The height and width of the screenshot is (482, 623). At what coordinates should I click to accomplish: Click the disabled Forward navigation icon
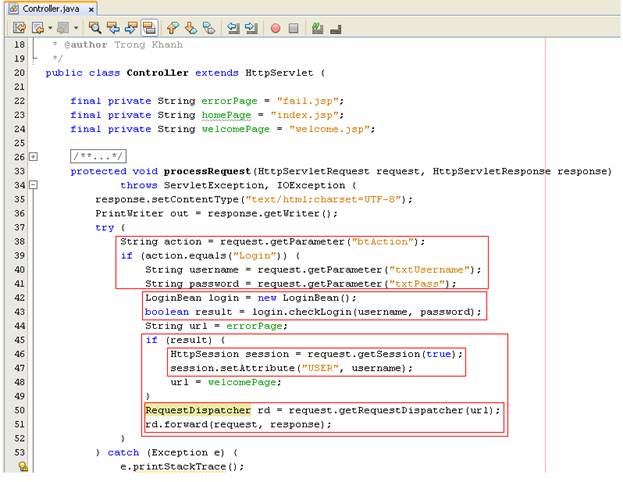[x=63, y=28]
